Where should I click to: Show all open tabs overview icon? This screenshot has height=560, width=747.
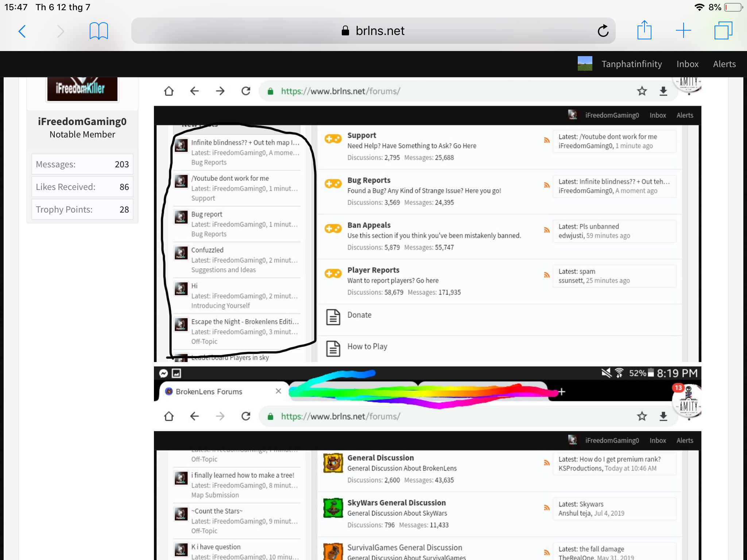coord(723,31)
